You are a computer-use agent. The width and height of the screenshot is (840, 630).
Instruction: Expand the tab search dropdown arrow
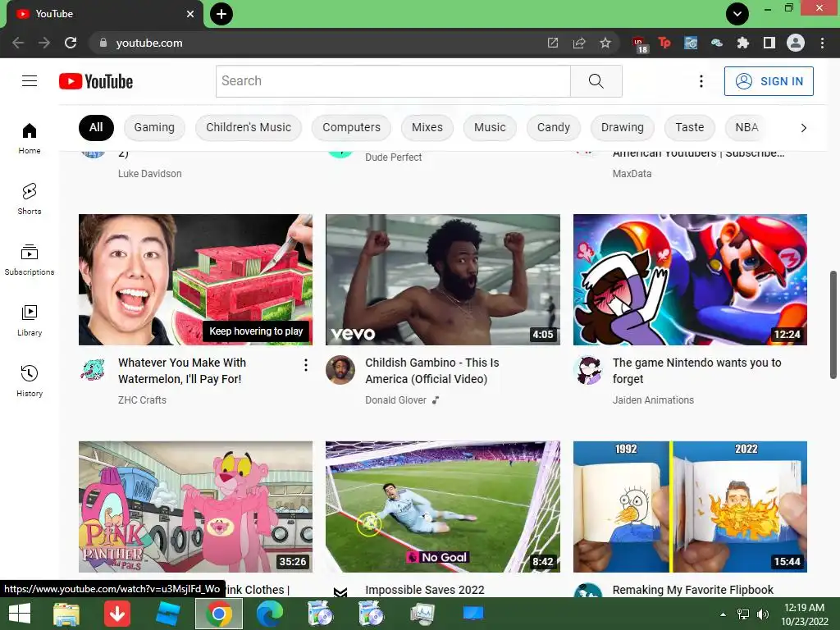737,14
